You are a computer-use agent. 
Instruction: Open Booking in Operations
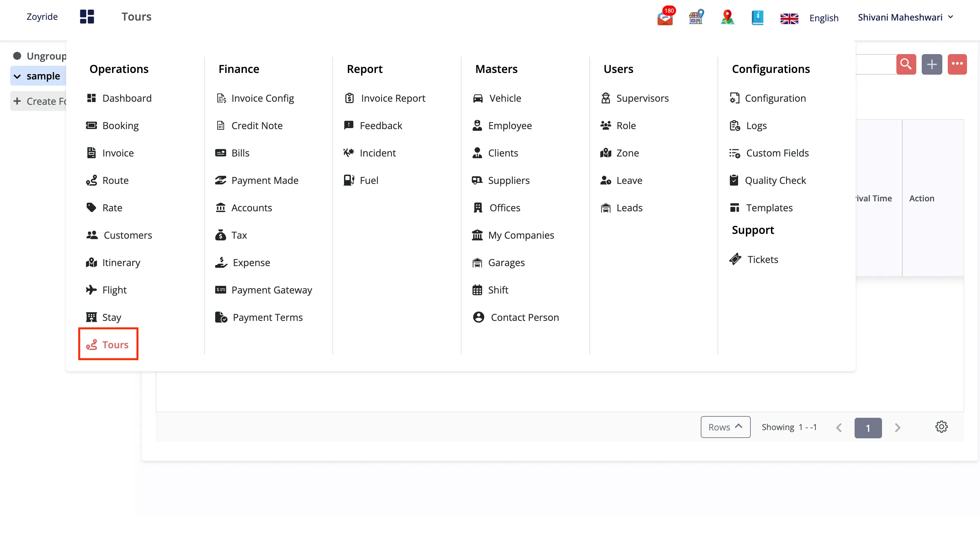[112, 125]
